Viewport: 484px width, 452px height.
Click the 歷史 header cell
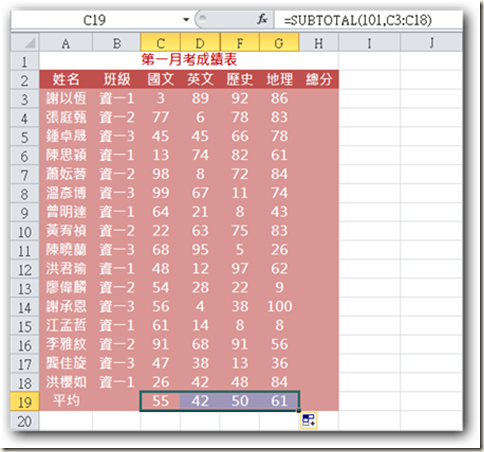[240, 79]
